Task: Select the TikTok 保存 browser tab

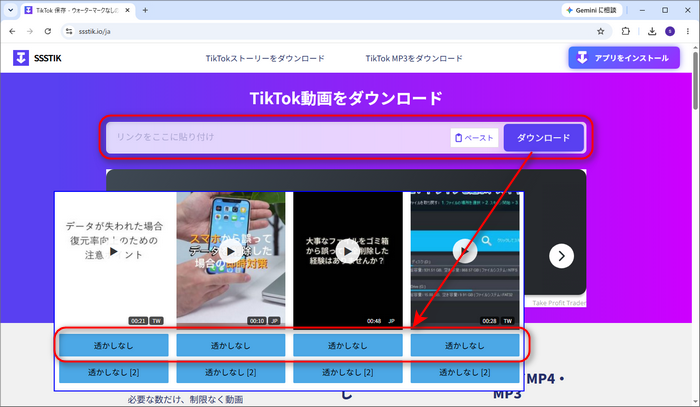Action: tap(77, 10)
